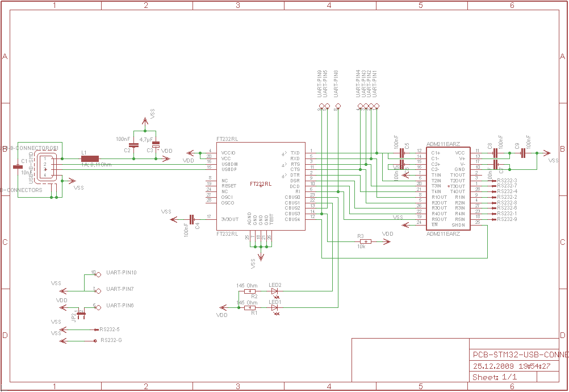Select the SHDN pin label
Image resolution: width=569 pixels, height=392 pixels.
click(458, 225)
